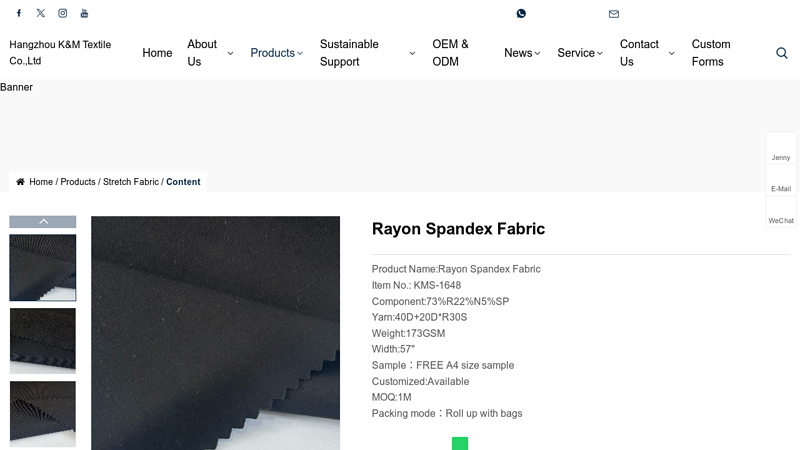Open the Products menu item

(x=272, y=53)
